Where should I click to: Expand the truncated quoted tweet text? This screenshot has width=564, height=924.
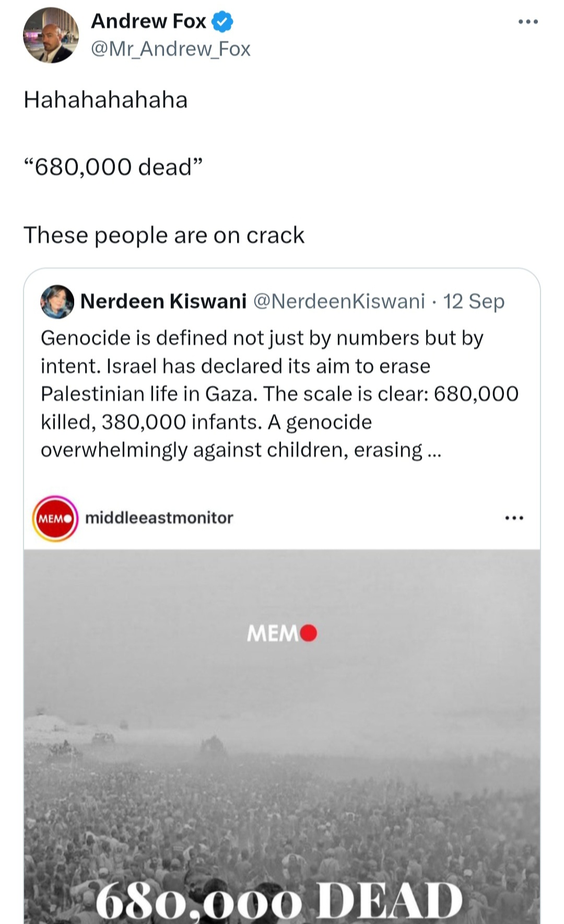tap(433, 451)
